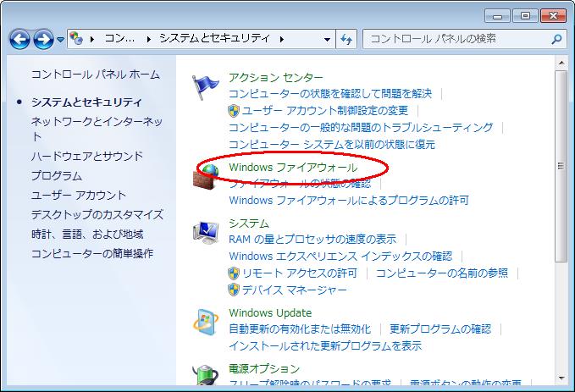Click the magnifier icon in the search box
Viewport: 575px width, 392px height.
[x=556, y=39]
